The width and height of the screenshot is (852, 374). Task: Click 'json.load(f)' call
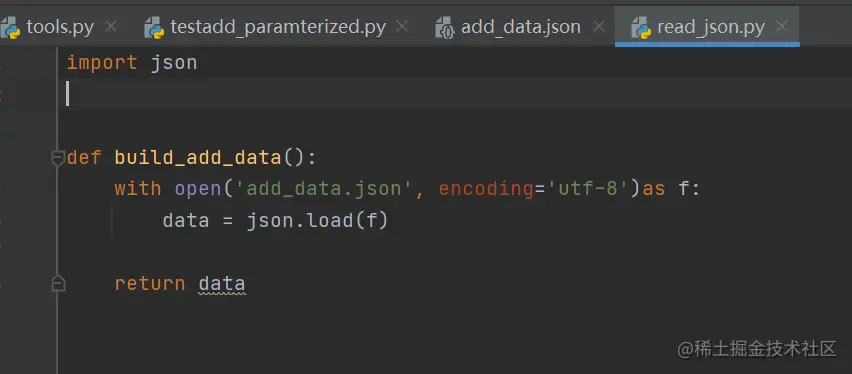[x=317, y=221]
